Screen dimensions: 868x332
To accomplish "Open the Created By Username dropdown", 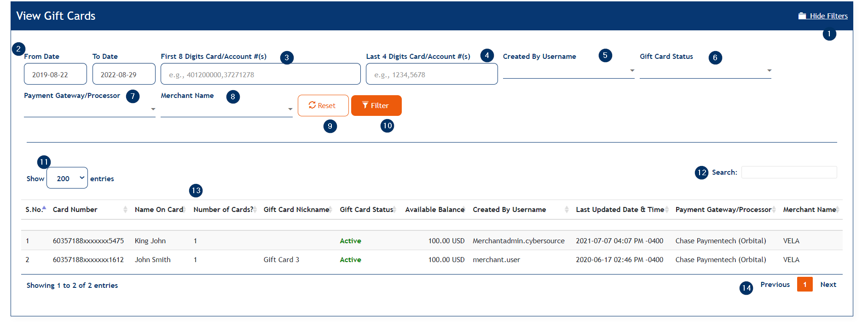I will point(568,71).
